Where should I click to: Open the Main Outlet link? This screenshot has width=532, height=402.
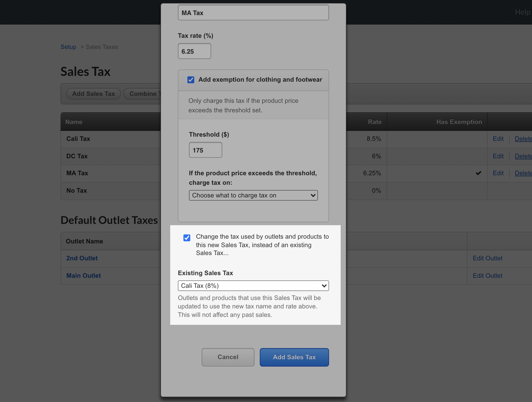[x=84, y=276]
